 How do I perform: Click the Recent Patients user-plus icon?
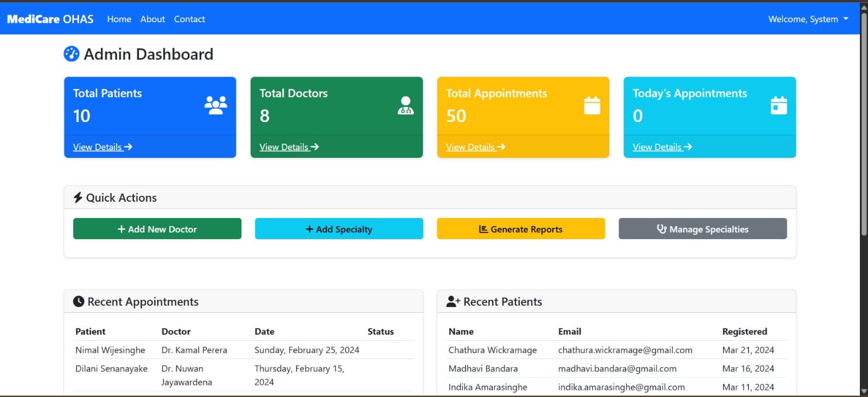coord(453,302)
